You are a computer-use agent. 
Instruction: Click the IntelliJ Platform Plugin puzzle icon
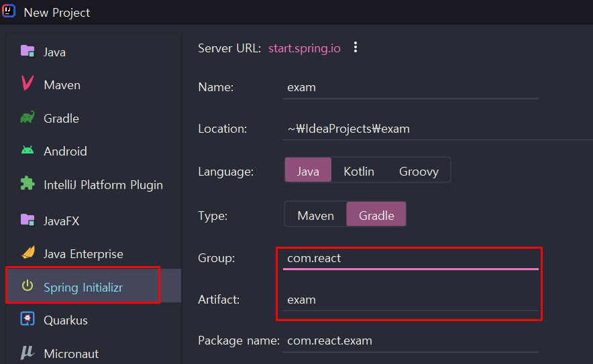tap(28, 183)
